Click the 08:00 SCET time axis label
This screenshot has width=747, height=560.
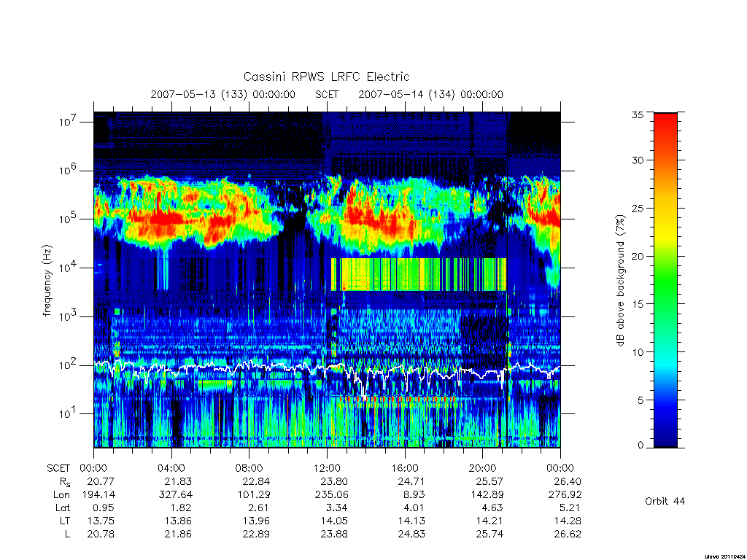pyautogui.click(x=249, y=468)
